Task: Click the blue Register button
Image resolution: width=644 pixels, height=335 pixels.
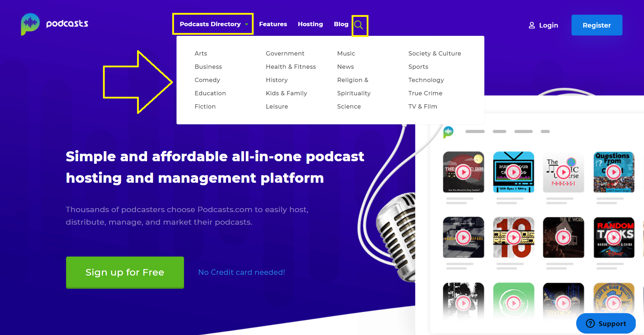Action: (597, 25)
